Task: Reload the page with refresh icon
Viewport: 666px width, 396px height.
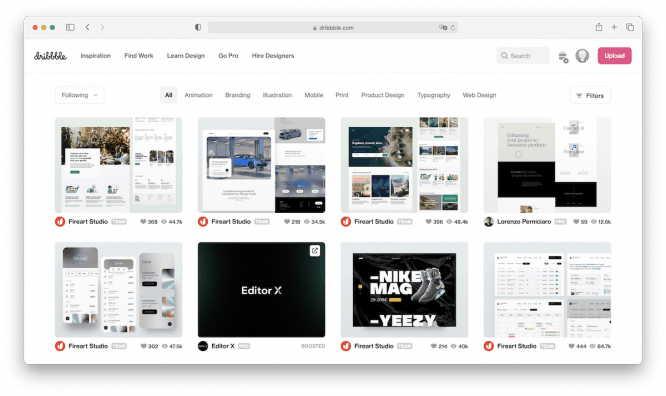Action: coord(453,28)
